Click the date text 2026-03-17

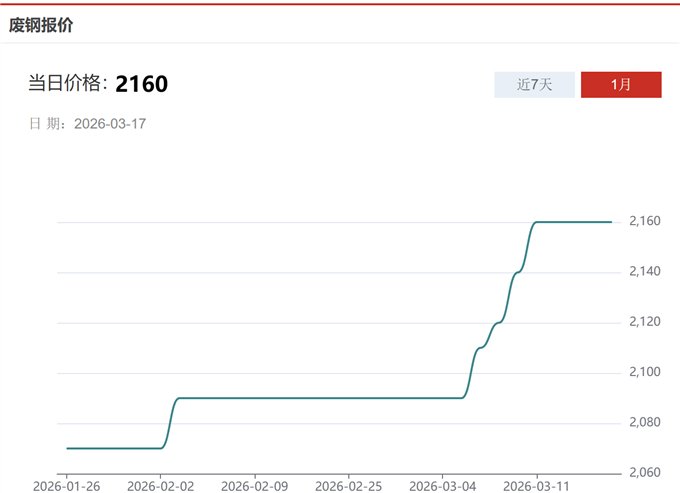coord(110,124)
